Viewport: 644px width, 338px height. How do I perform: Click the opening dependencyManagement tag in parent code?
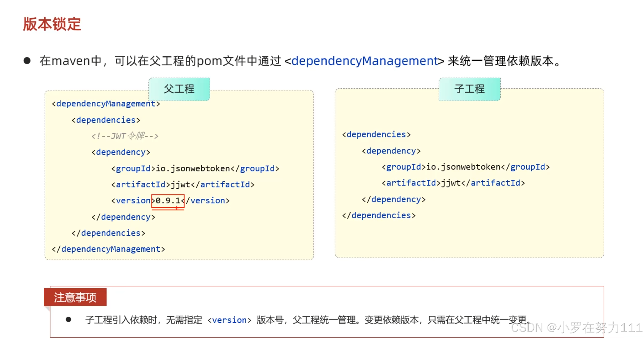(106, 104)
